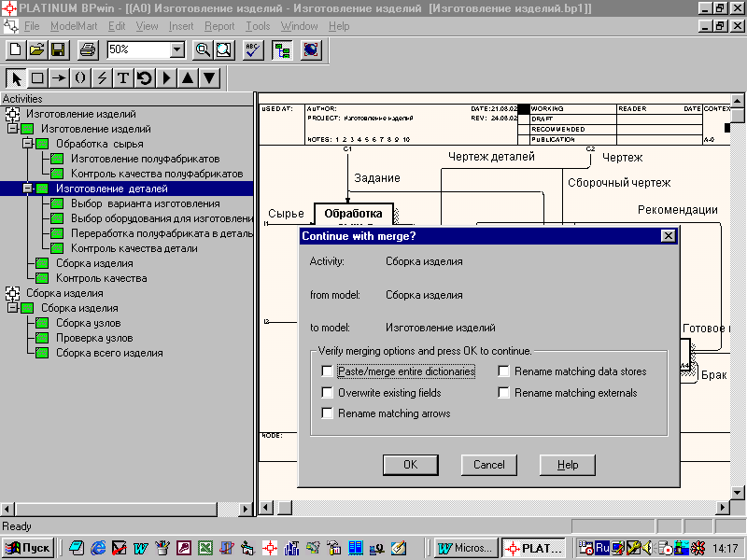Click Cancel in merge dialog

488,465
